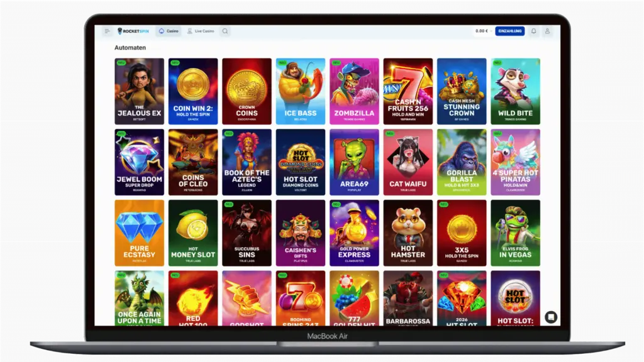Open Stunning Crown game tile

(462, 91)
